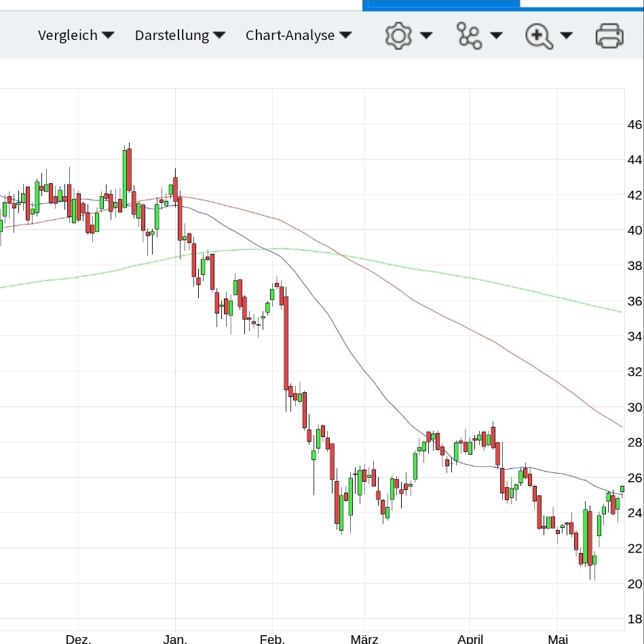Click the Vergleich dropdown arrow

coord(108,35)
